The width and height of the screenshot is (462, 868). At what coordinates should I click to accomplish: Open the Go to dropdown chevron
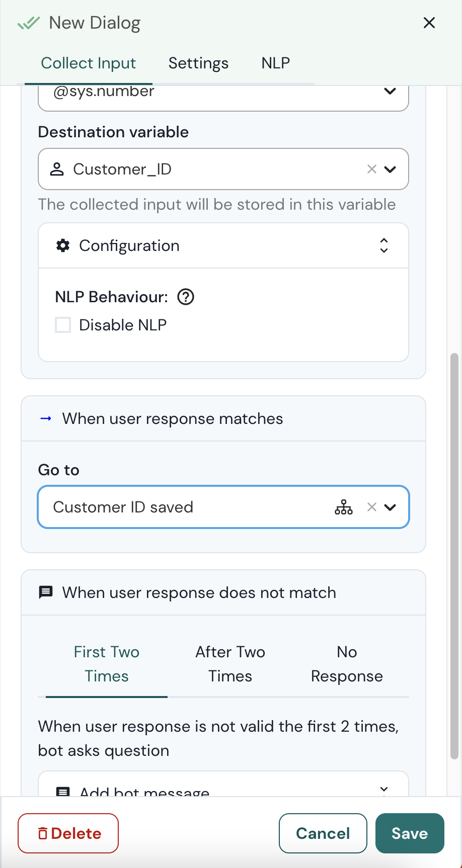390,507
